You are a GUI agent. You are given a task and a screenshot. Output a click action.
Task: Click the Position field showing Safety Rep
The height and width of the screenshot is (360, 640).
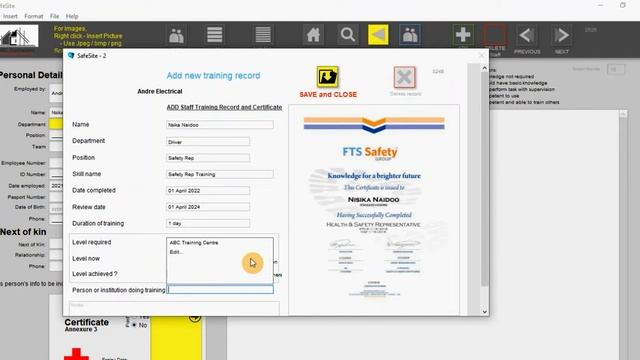tap(208, 158)
